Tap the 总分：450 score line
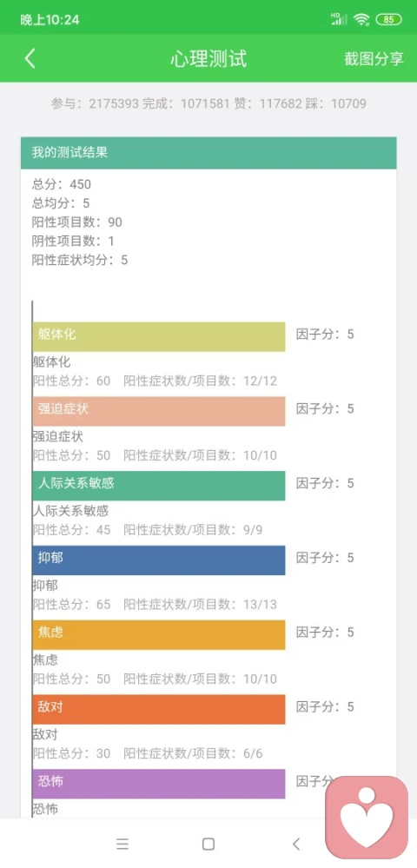417x868 pixels. coord(62,184)
